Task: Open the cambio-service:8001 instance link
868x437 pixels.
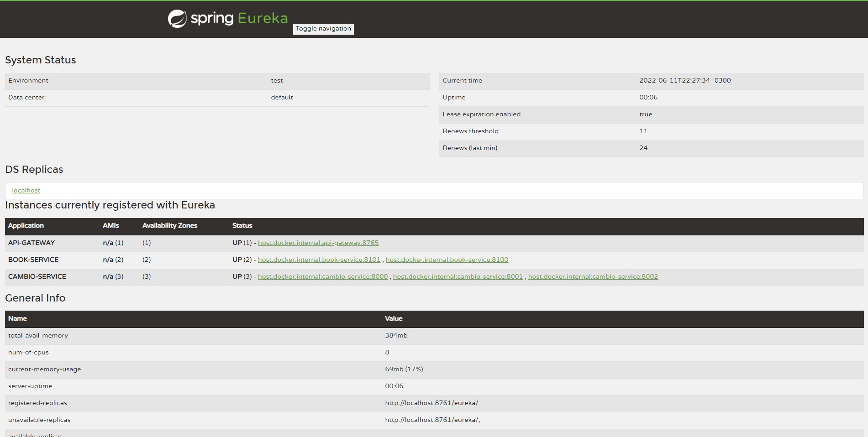Action: pyautogui.click(x=458, y=276)
